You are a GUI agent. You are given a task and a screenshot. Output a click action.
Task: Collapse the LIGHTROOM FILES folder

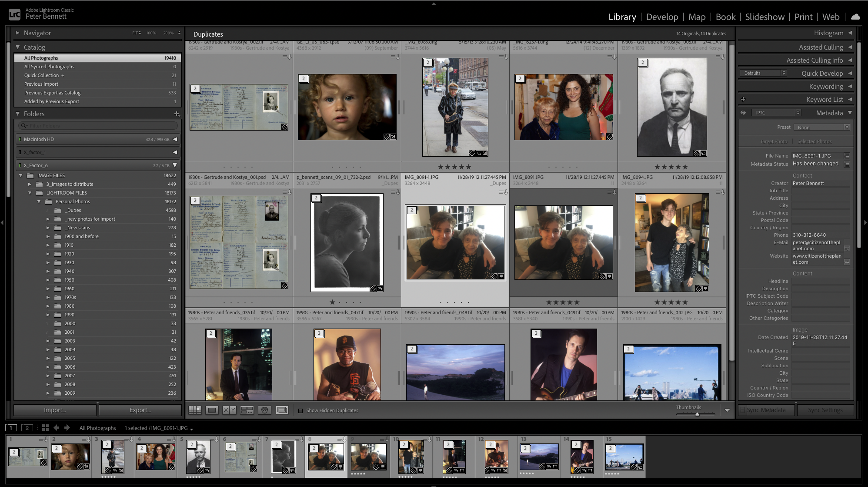click(x=30, y=193)
